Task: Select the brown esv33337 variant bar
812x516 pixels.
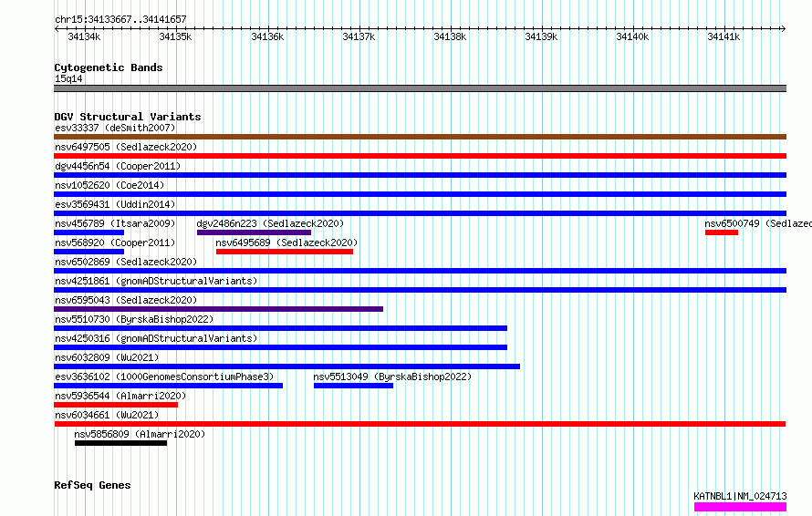Action: (x=420, y=137)
